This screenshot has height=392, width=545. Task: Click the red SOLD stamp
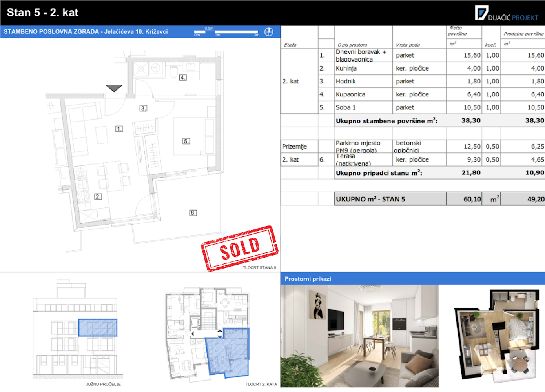pyautogui.click(x=239, y=248)
